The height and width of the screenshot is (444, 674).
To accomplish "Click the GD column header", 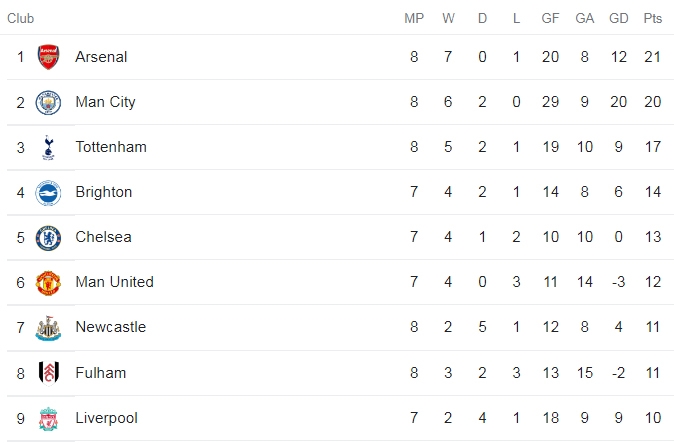I will pyautogui.click(x=619, y=18).
